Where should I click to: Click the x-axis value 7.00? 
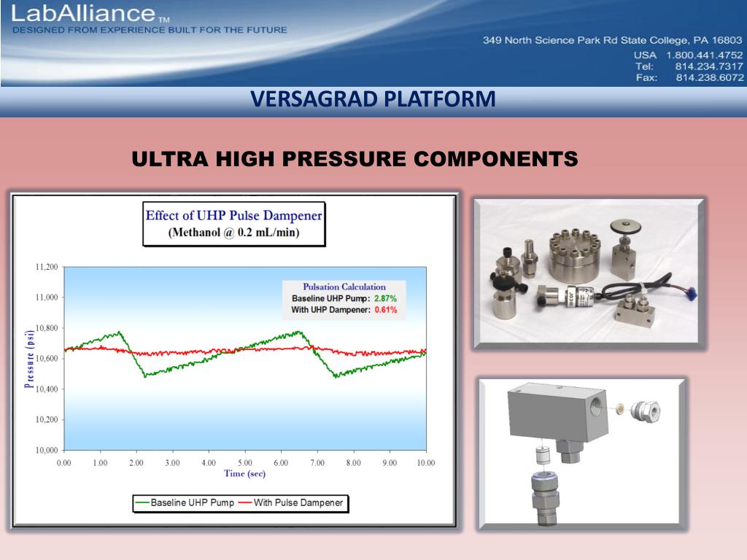[317, 463]
